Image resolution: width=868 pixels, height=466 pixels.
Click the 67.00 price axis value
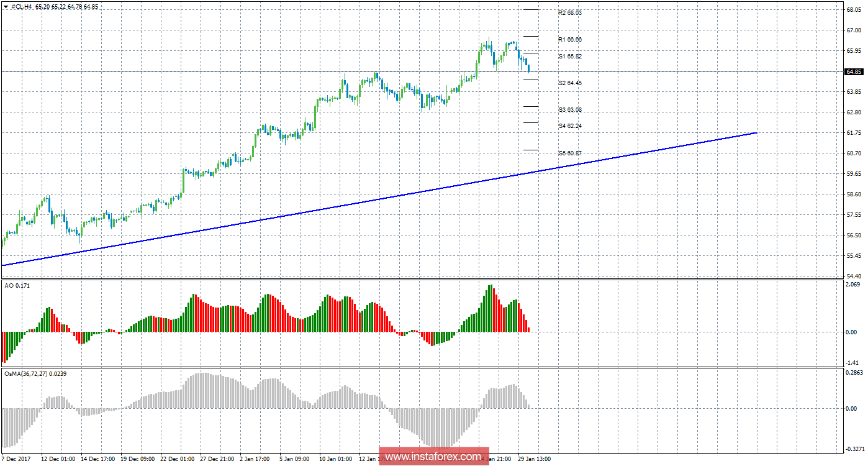[x=854, y=30]
